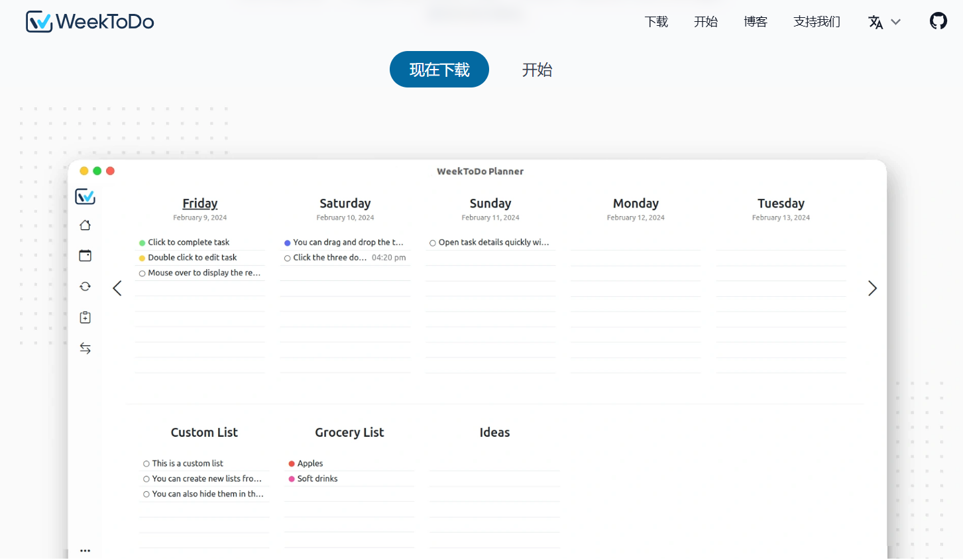Open the 支持我们 nav item
Screen dimensions: 963x560
tap(817, 22)
